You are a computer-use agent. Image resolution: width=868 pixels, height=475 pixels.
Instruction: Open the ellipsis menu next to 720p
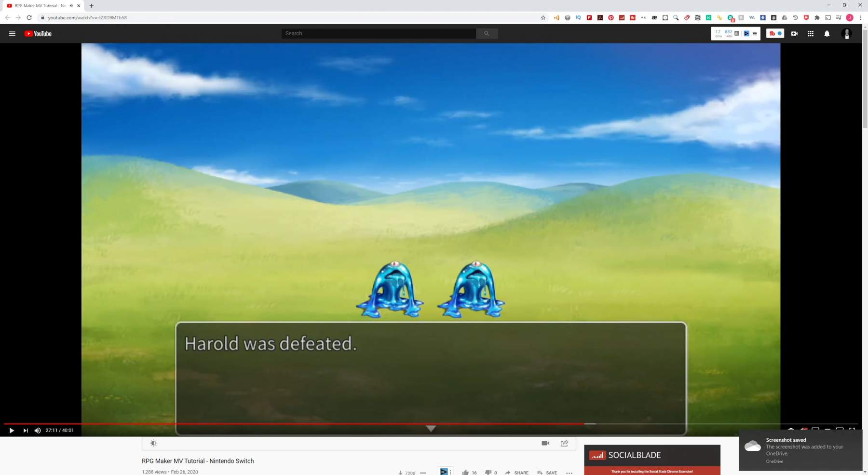(x=423, y=473)
